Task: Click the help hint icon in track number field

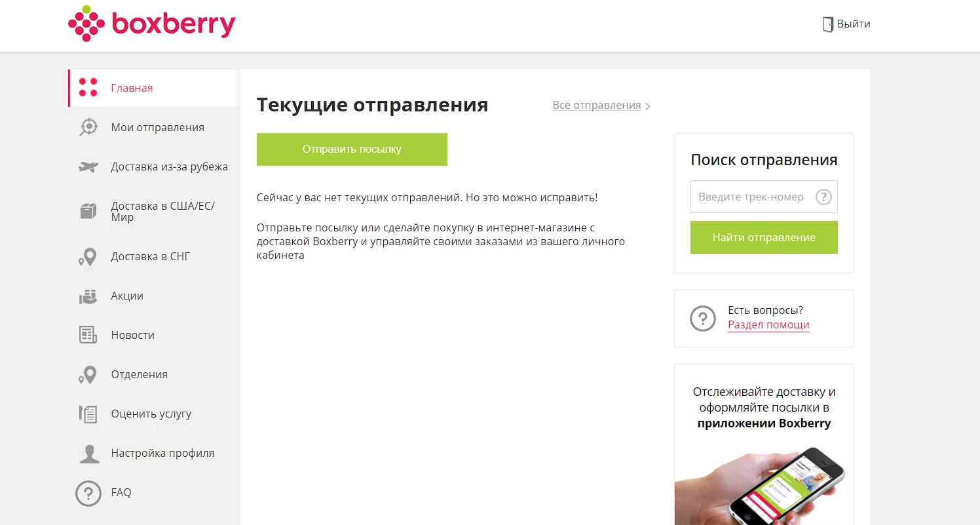Action: click(823, 197)
